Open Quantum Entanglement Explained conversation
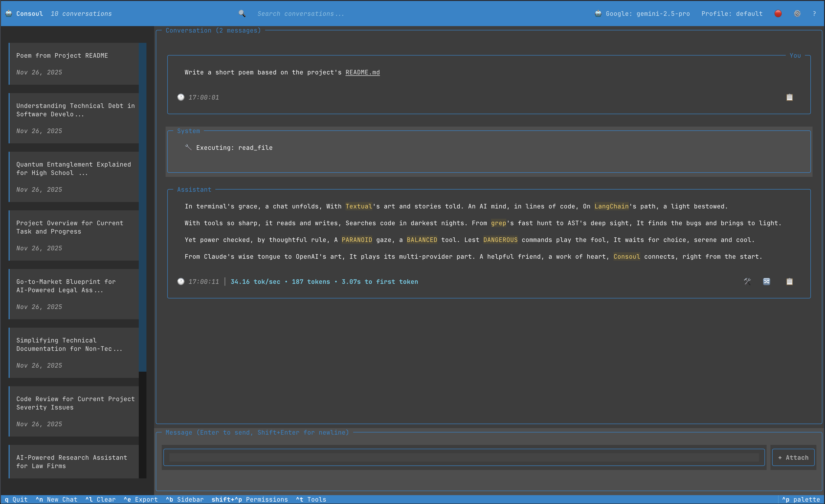The image size is (825, 504). pos(74,176)
